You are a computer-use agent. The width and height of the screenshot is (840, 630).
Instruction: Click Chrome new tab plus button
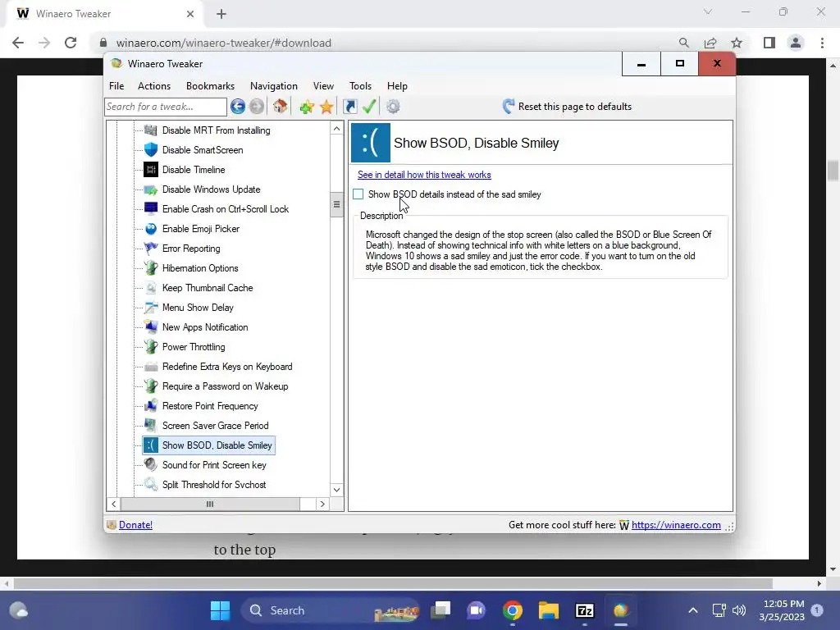click(x=221, y=15)
